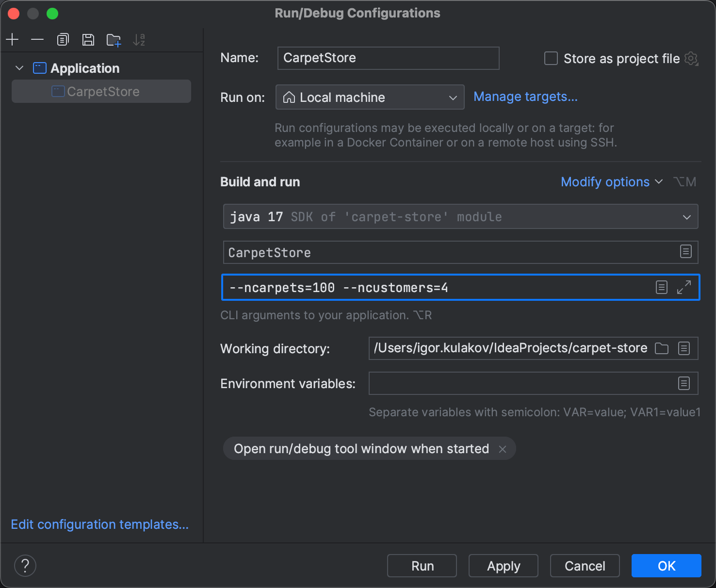Open the Run on target dropdown
This screenshot has height=588, width=716.
[452, 97]
